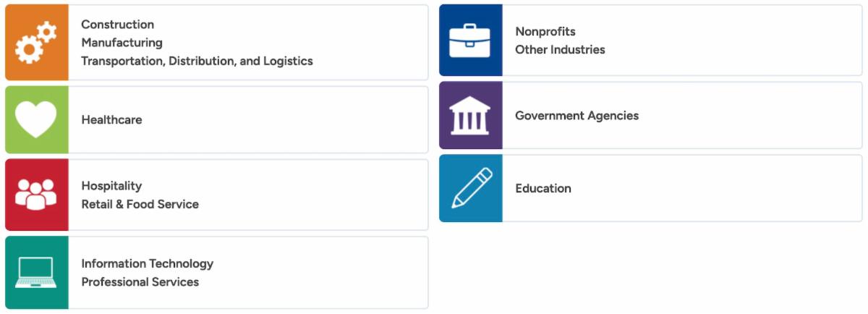Click the blue briefcase icon
868x314 pixels.
click(470, 41)
